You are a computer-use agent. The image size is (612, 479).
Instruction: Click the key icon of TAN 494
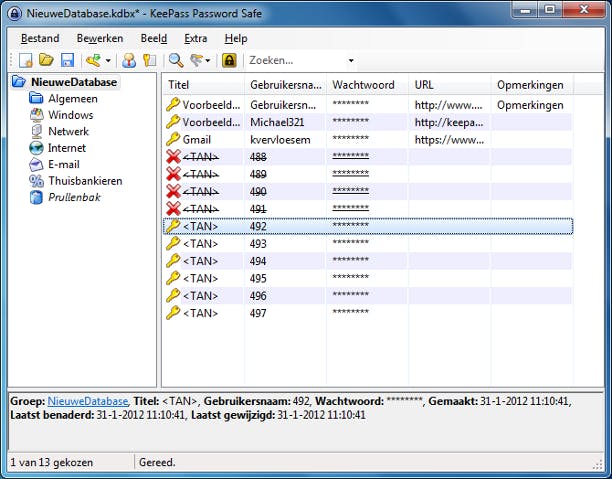pos(173,261)
